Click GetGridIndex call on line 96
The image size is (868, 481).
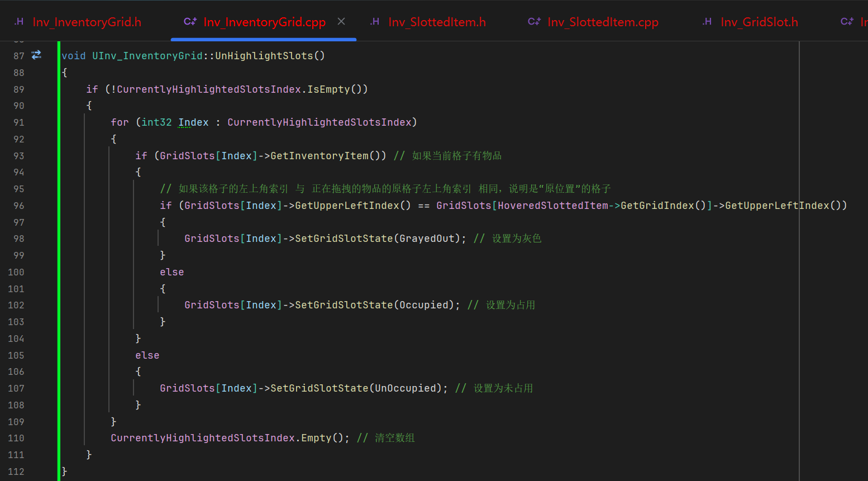click(657, 206)
